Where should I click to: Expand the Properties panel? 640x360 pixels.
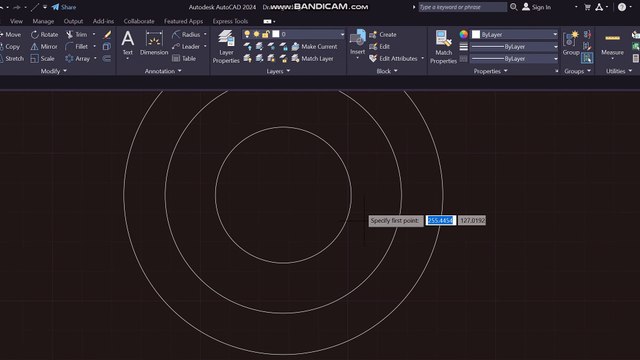pyautogui.click(x=490, y=71)
